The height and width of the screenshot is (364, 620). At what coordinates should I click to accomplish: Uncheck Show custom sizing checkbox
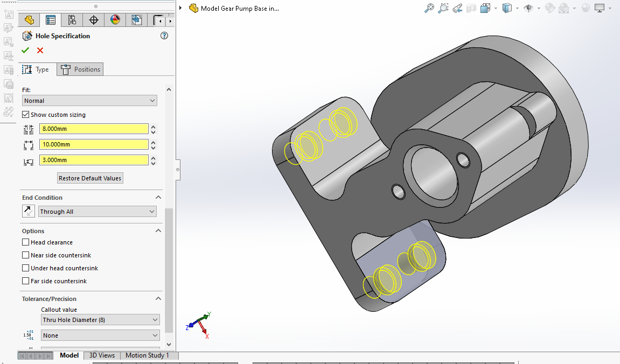click(x=25, y=115)
